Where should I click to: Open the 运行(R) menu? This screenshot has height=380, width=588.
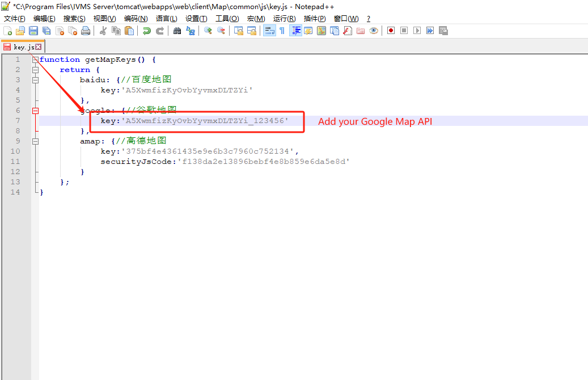[284, 18]
